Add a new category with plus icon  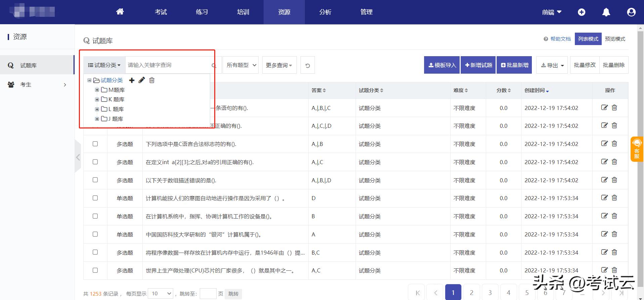132,80
